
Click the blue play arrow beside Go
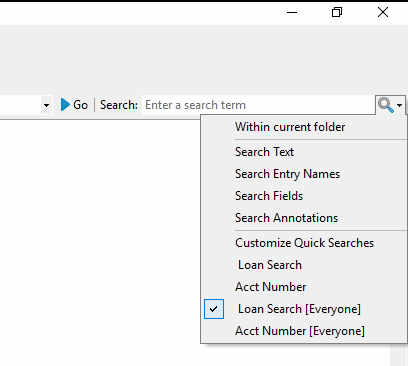tap(65, 105)
